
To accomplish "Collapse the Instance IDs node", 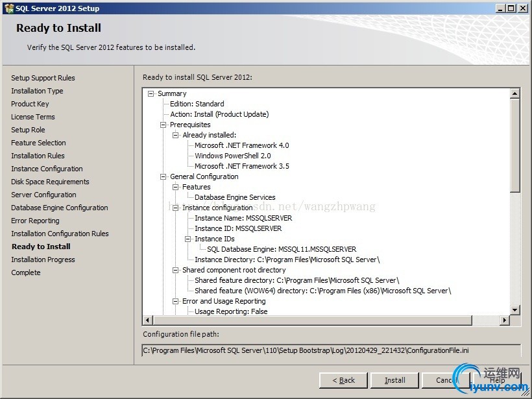I will 187,239.
